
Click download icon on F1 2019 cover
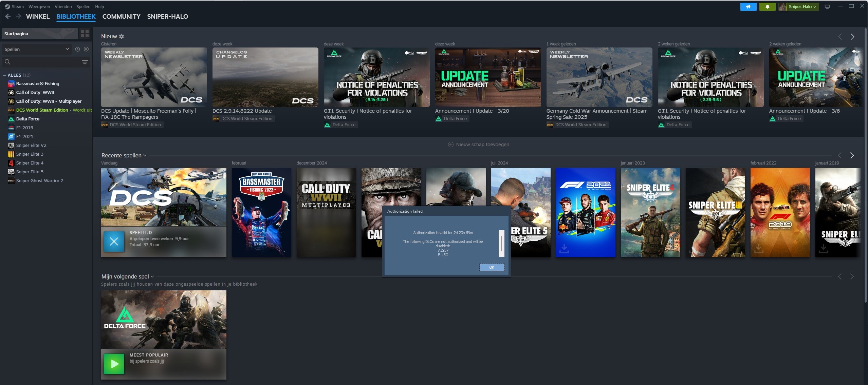pyautogui.click(x=759, y=248)
